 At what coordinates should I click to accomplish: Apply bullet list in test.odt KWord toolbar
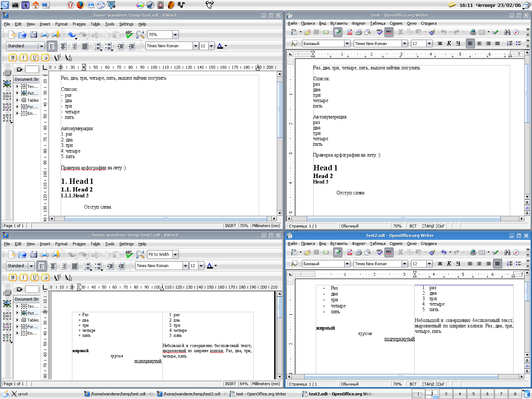(108, 46)
